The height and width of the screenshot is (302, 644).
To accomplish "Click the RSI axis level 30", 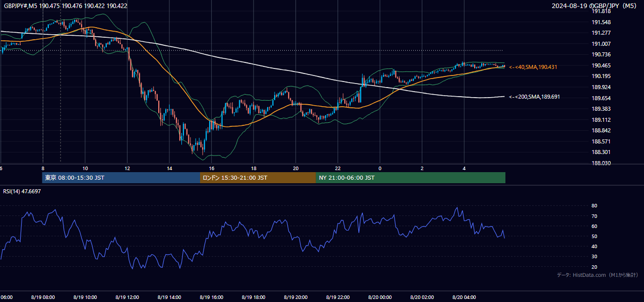I will point(595,257).
